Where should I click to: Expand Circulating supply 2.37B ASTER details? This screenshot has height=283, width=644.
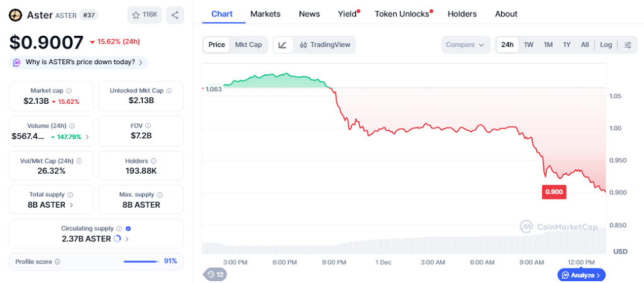[x=127, y=239]
